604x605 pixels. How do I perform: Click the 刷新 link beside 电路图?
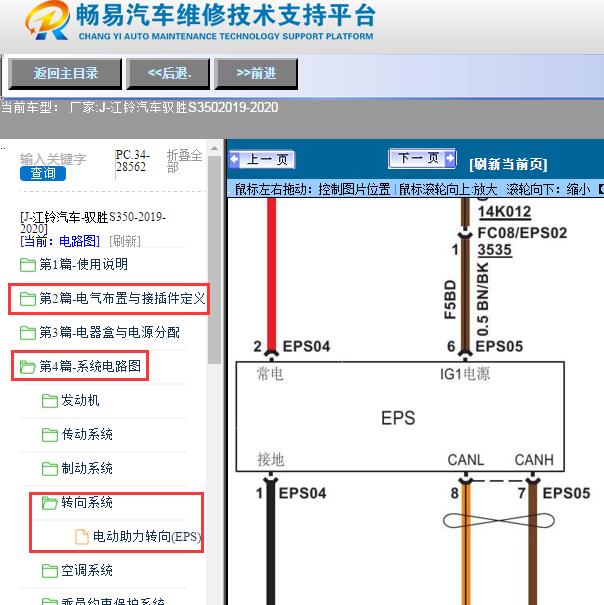coord(125,242)
